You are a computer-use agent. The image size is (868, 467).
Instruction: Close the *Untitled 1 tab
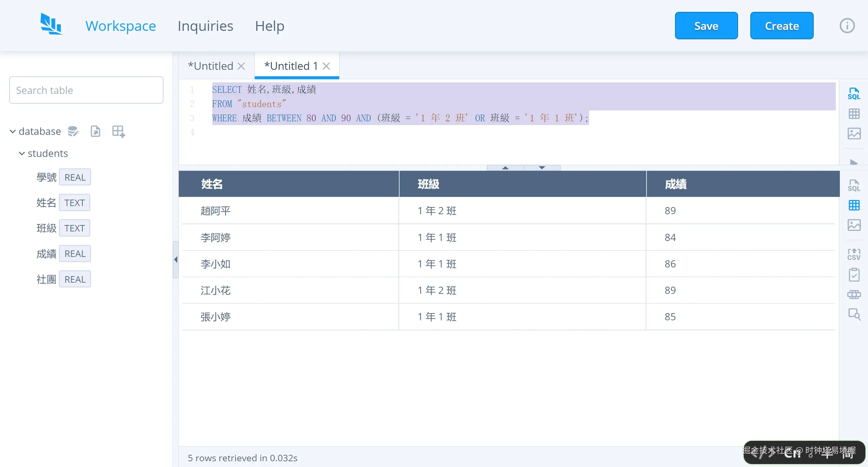click(x=326, y=66)
